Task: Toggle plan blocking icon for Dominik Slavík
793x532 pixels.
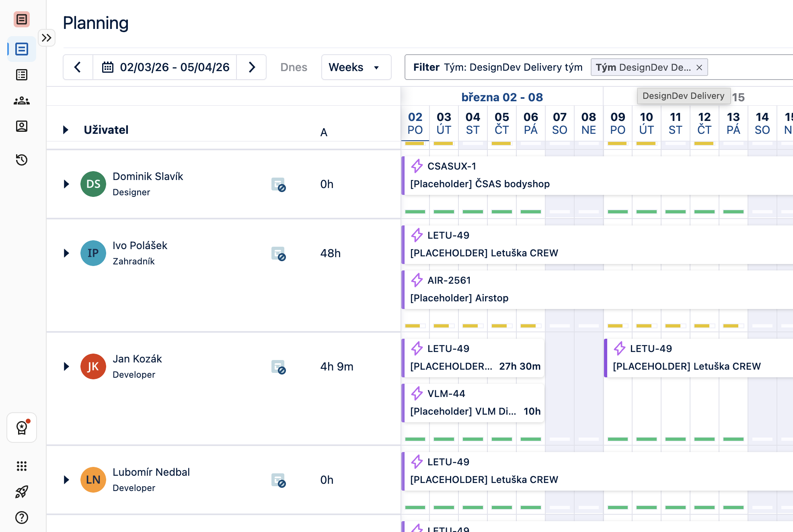Action: click(278, 184)
